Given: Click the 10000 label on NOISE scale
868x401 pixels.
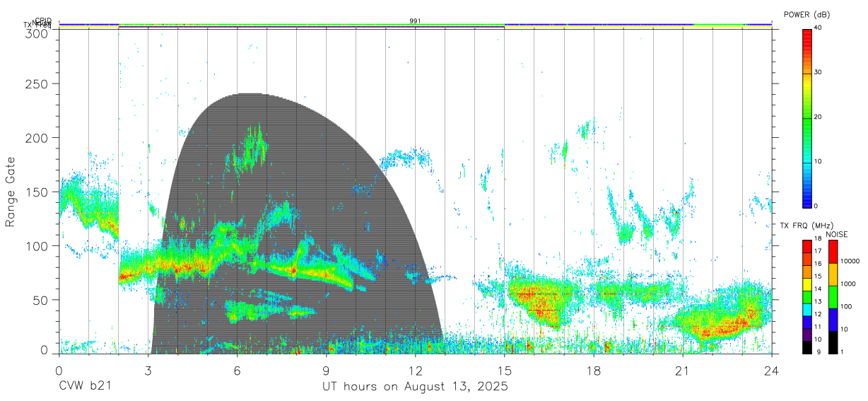Looking at the screenshot, I should (x=850, y=262).
